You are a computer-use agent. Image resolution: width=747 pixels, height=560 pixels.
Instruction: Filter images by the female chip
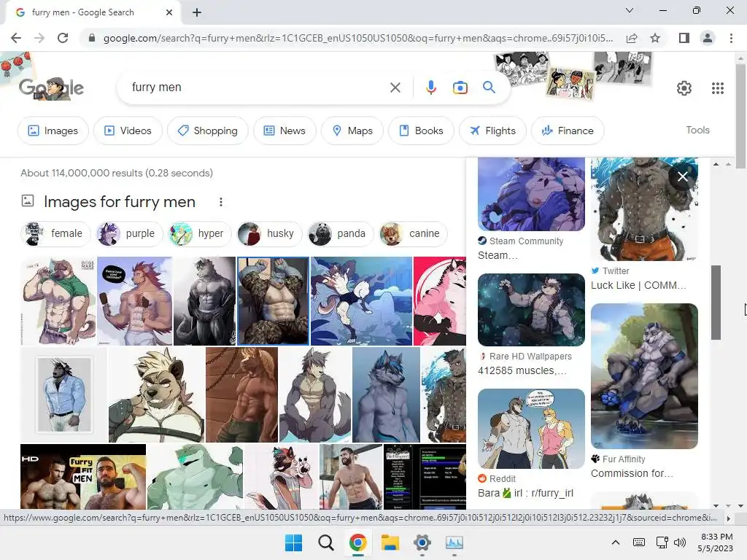[55, 233]
